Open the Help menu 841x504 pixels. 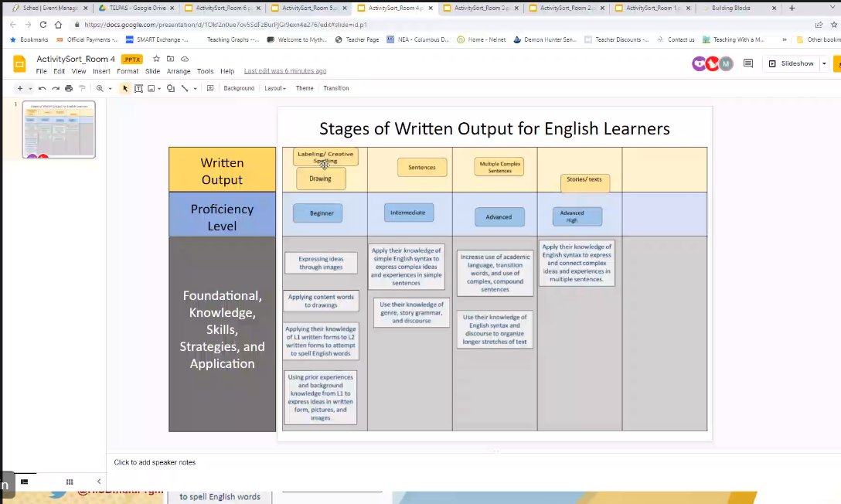point(227,71)
